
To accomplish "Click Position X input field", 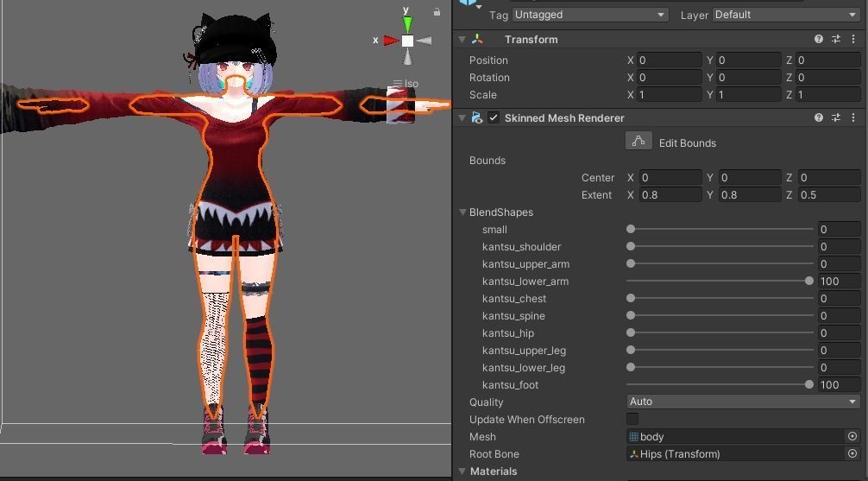I will [670, 60].
